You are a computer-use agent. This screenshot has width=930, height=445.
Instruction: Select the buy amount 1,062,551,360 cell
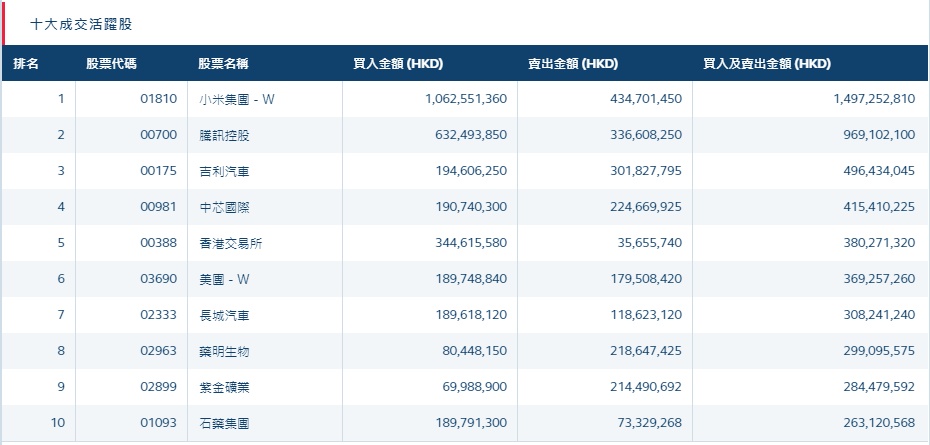tap(452, 99)
